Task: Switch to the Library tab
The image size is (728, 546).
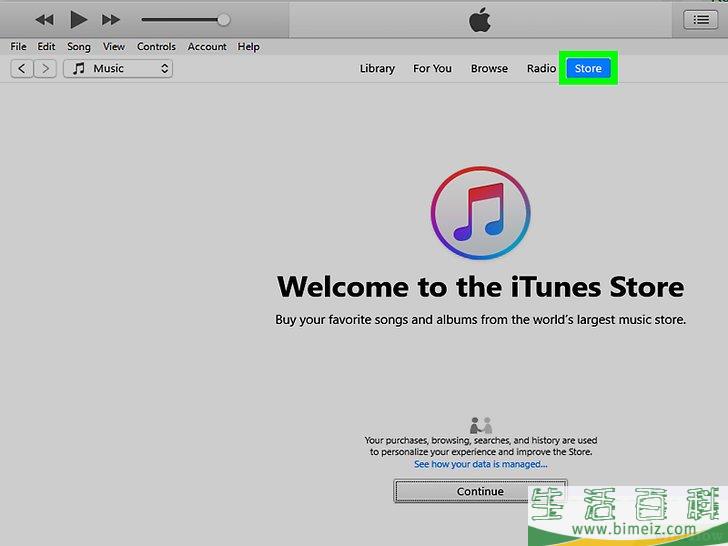Action: point(377,69)
